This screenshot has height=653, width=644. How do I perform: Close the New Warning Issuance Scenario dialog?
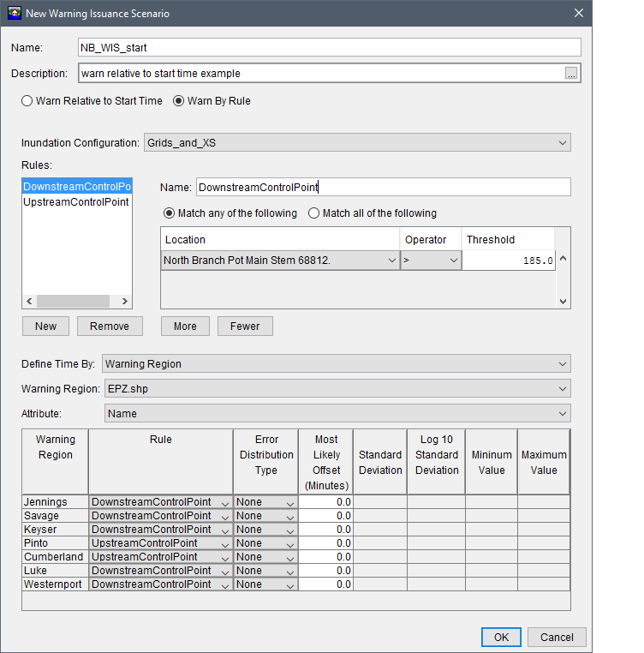pos(578,14)
